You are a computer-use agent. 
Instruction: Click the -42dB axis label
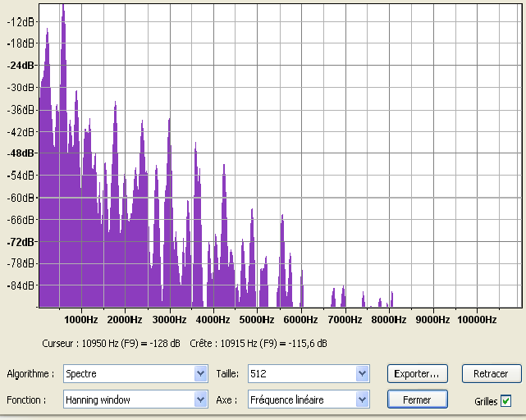coord(21,132)
